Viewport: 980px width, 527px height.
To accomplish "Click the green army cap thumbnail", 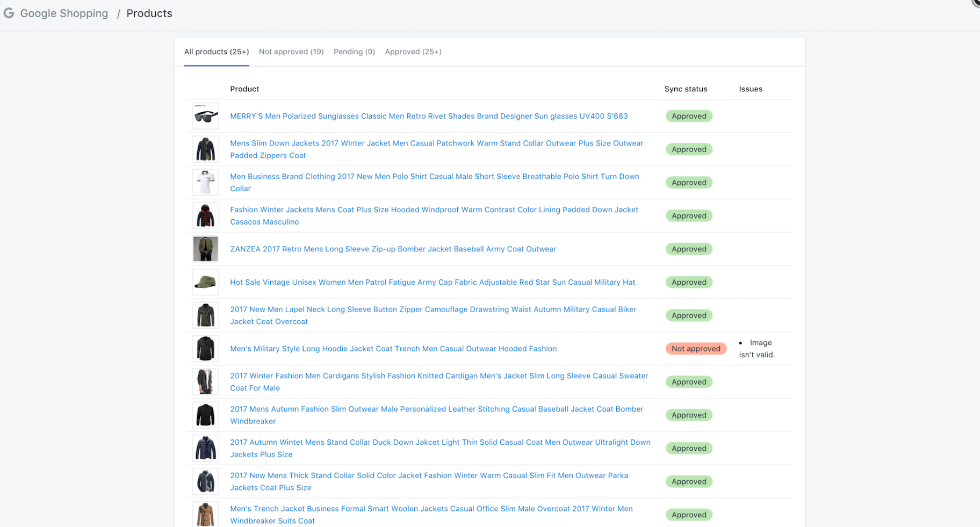I will (x=205, y=283).
